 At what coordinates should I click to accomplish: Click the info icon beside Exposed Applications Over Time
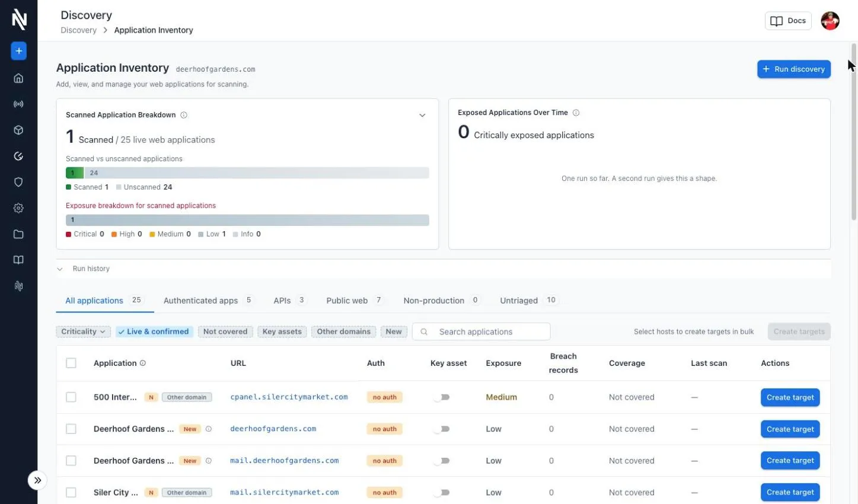pyautogui.click(x=576, y=113)
